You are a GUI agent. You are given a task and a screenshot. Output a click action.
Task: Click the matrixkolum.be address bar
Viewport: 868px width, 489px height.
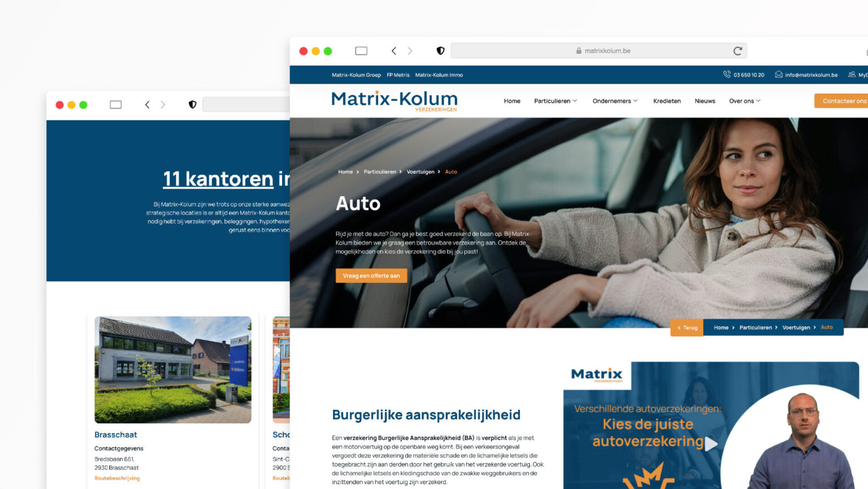pos(599,51)
